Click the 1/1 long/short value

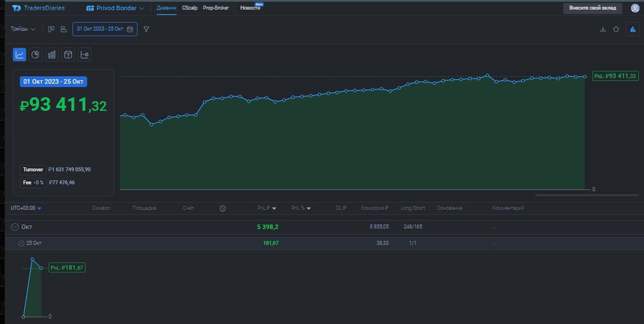click(x=413, y=243)
